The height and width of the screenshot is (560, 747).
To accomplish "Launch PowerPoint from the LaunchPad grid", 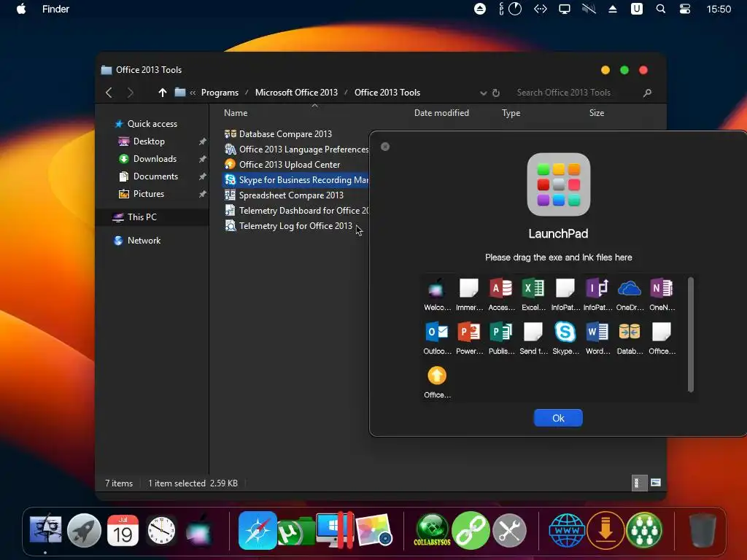I will point(469,338).
